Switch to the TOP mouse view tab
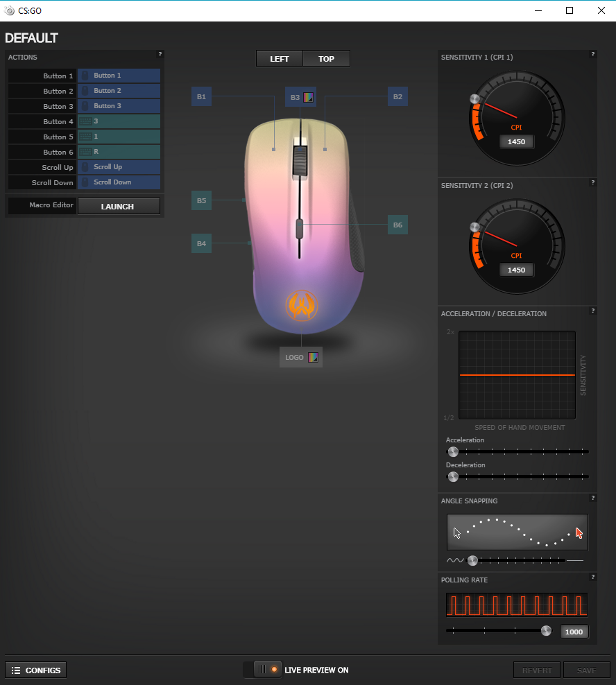This screenshot has width=616, height=685. pos(326,59)
